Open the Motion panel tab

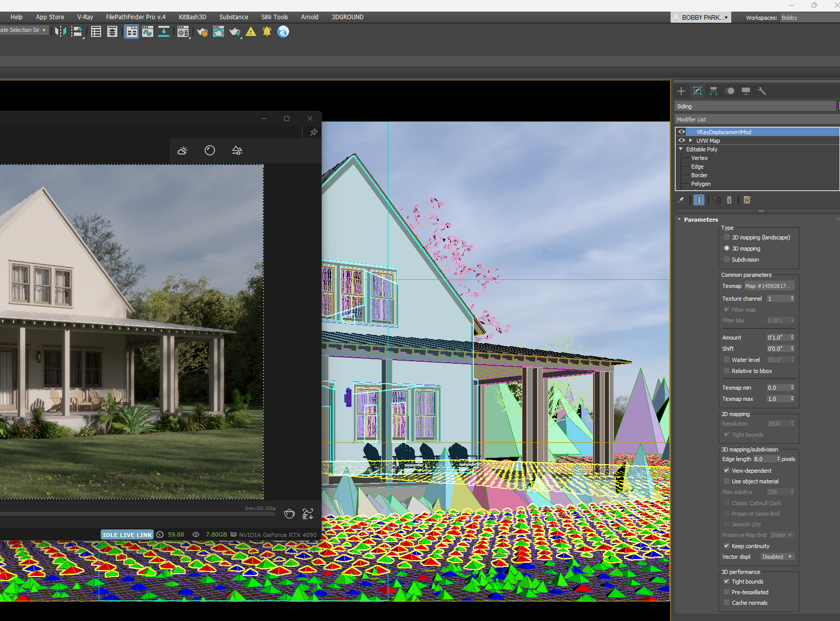tap(730, 91)
